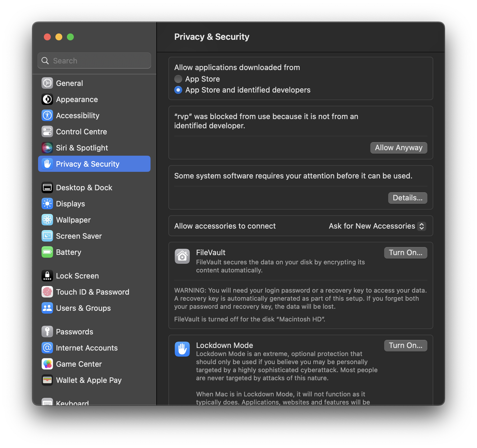The image size is (477, 448).
Task: Turn On FileVault encryption
Action: 405,253
